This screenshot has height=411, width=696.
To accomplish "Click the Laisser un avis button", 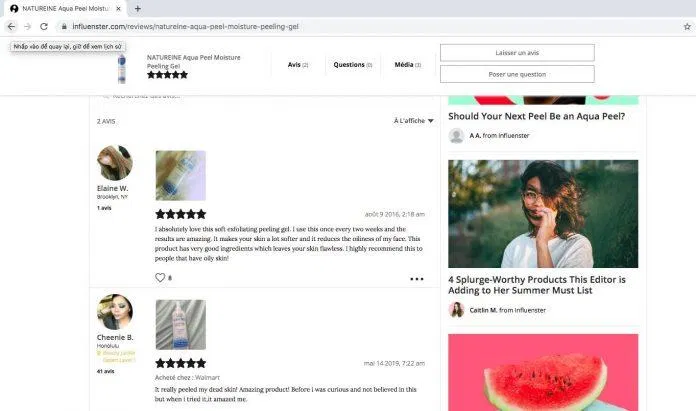I will tap(517, 53).
